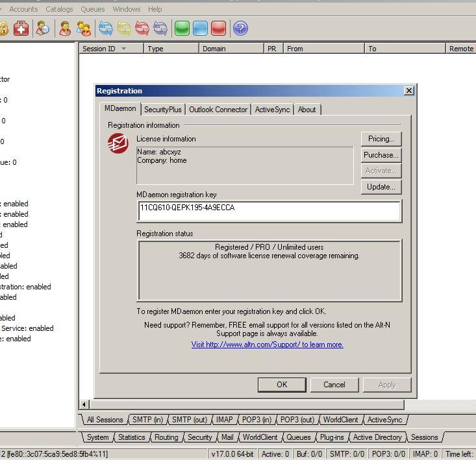Click the To column header

[405, 49]
